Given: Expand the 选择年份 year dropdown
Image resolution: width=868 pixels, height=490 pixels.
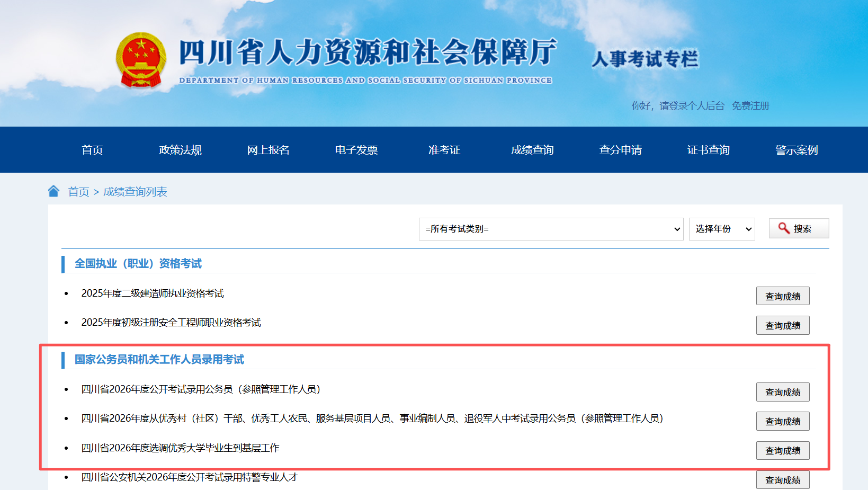Looking at the screenshot, I should (721, 229).
